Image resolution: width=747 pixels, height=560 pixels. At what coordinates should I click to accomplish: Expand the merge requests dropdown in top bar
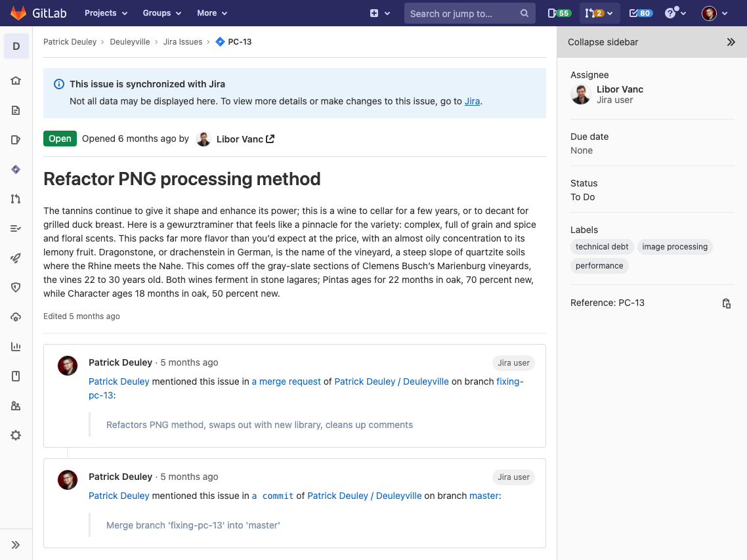click(x=599, y=12)
